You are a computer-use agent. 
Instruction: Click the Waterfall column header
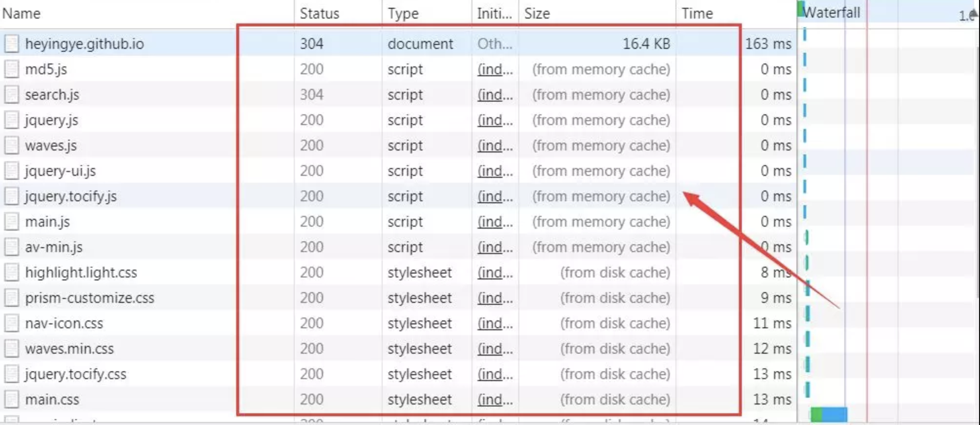[x=832, y=12]
